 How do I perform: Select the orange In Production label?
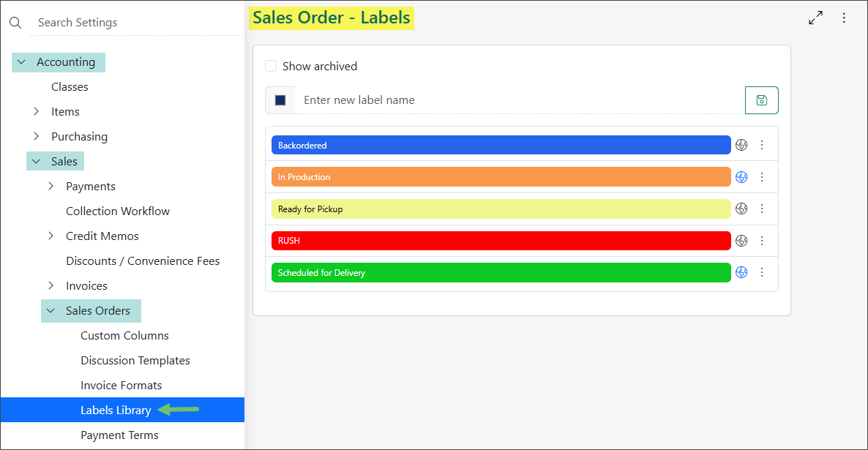tap(501, 177)
